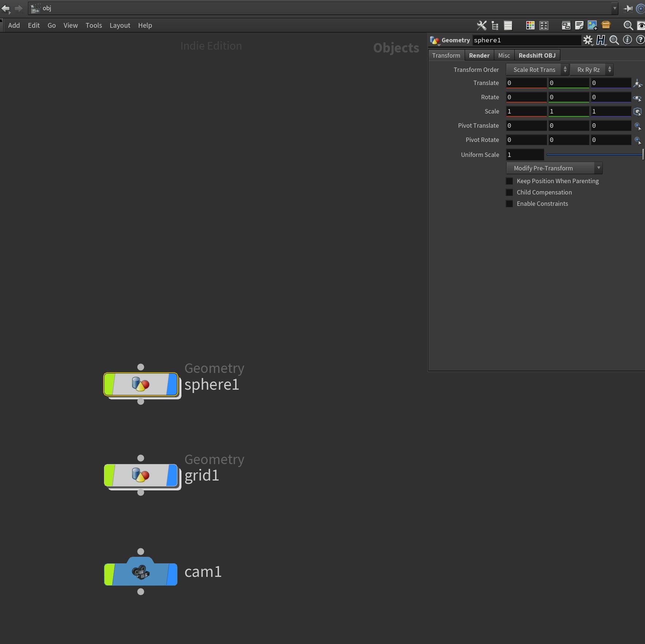Open Modify Pre-Transform dropdown
The height and width of the screenshot is (644, 645).
tap(554, 168)
